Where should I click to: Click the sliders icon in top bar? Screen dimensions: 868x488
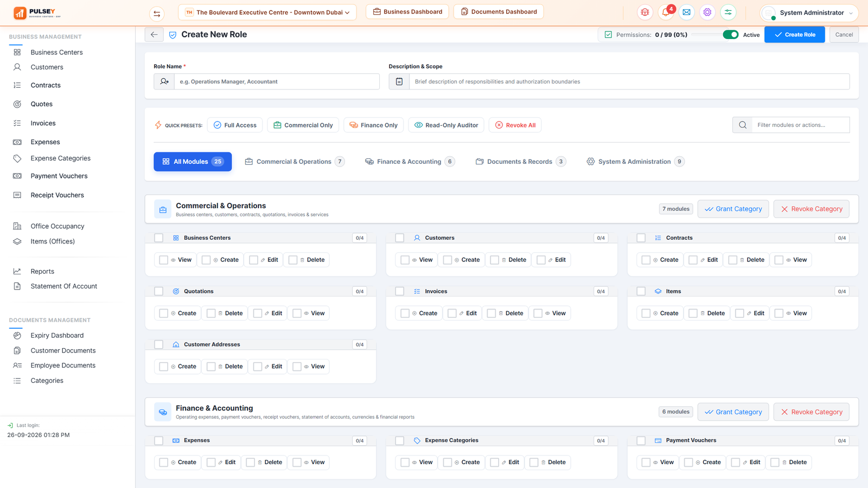[728, 12]
